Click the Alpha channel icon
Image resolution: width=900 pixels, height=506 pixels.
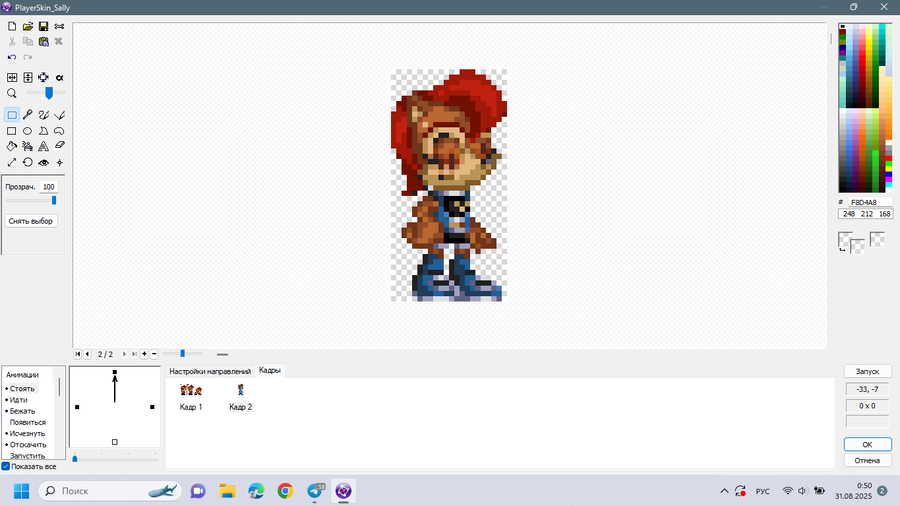[x=59, y=77]
